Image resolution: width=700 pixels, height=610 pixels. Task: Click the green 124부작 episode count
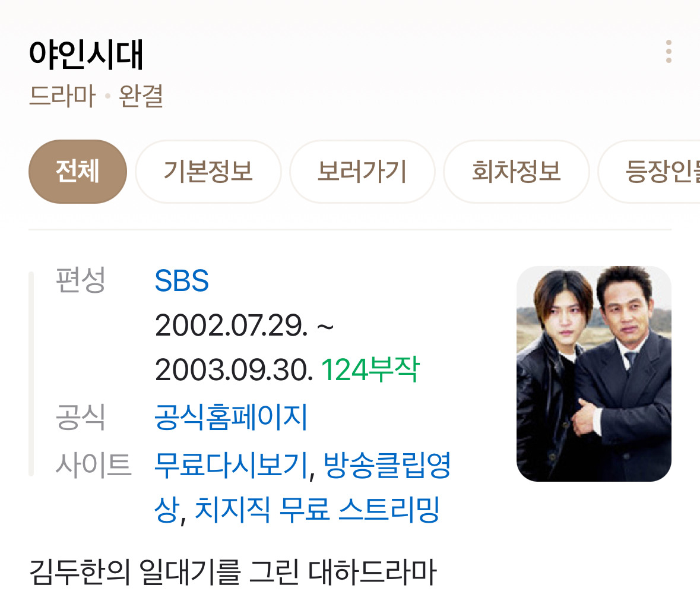point(370,370)
